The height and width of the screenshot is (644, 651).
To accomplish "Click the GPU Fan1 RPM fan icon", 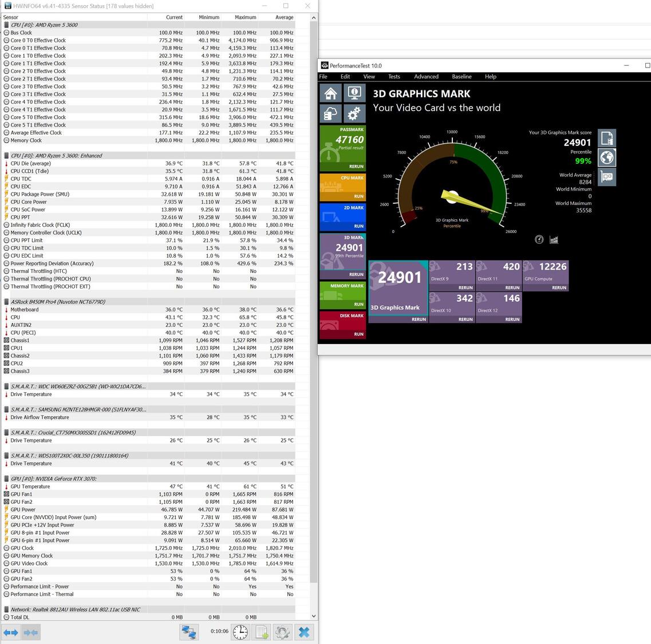I will (6, 494).
